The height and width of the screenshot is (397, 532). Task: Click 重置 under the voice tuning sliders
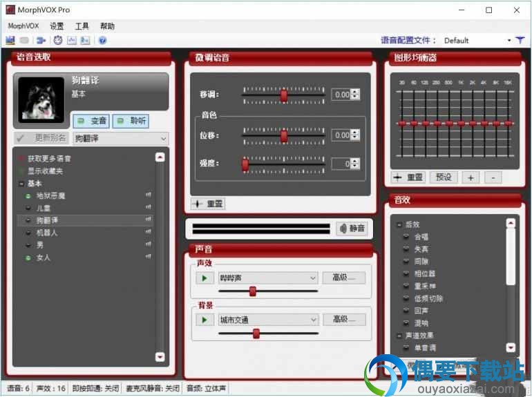(x=208, y=204)
